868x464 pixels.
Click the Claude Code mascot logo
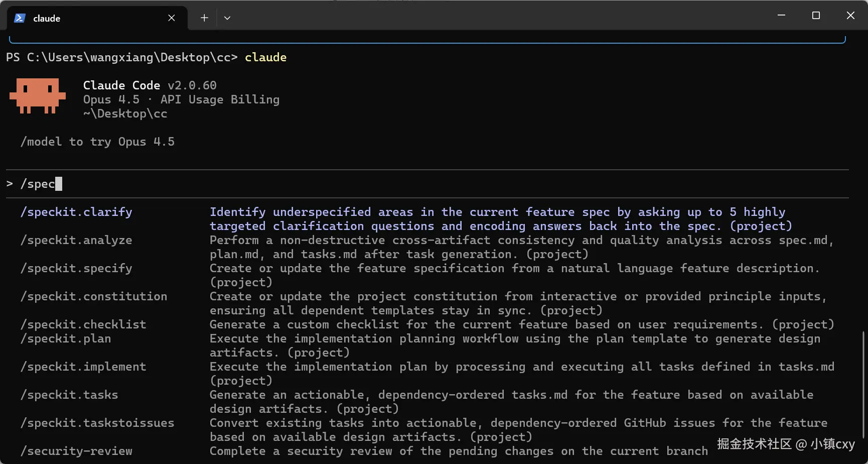click(38, 95)
